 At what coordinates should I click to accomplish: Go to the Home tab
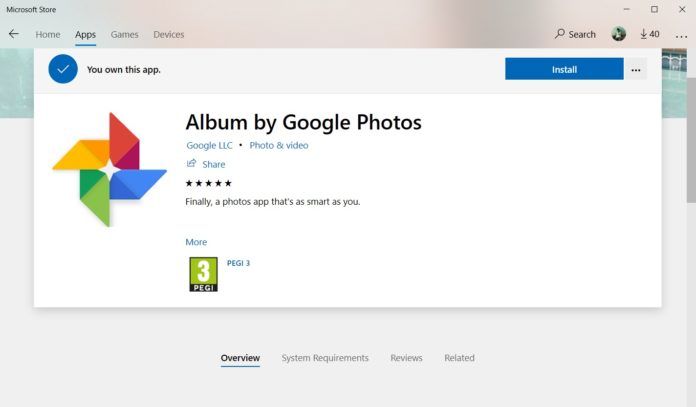[x=48, y=35]
